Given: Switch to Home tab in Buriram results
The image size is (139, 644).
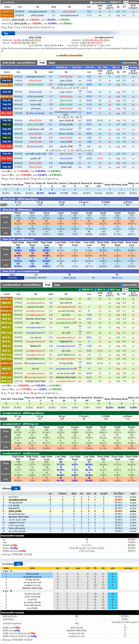Looking at the screenshot, I should point(52,63).
